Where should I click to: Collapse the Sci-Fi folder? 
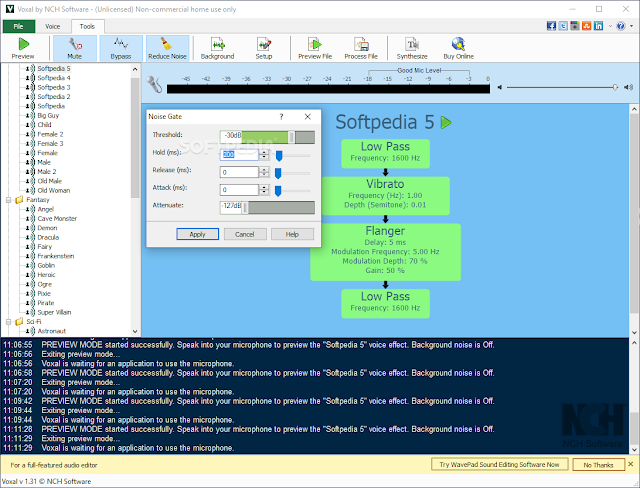[8, 322]
